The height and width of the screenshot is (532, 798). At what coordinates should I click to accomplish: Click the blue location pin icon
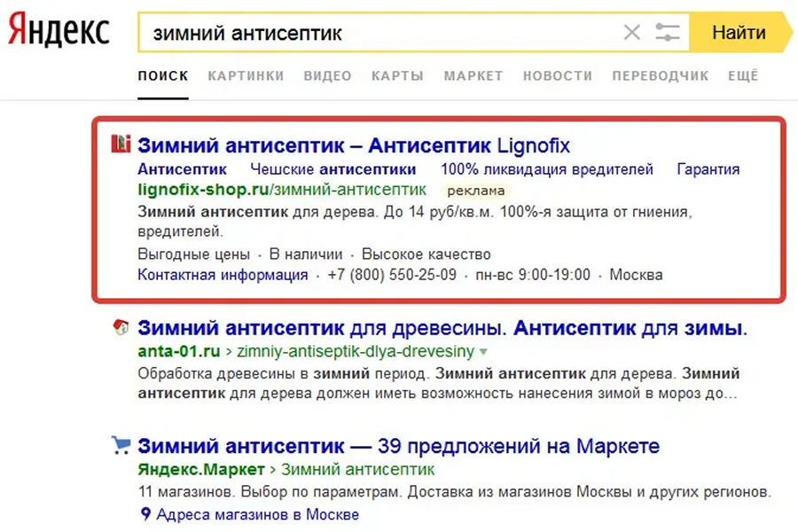(x=145, y=513)
